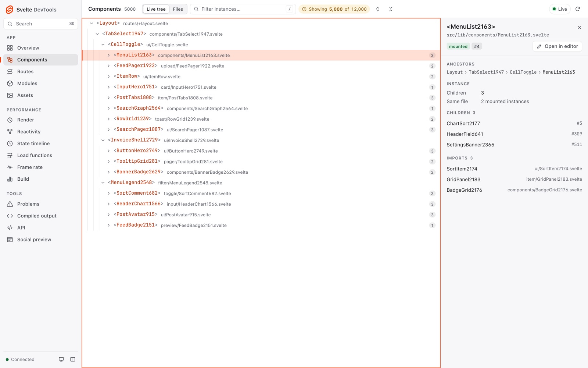
Task: Open the Render performance view
Action: [41, 120]
